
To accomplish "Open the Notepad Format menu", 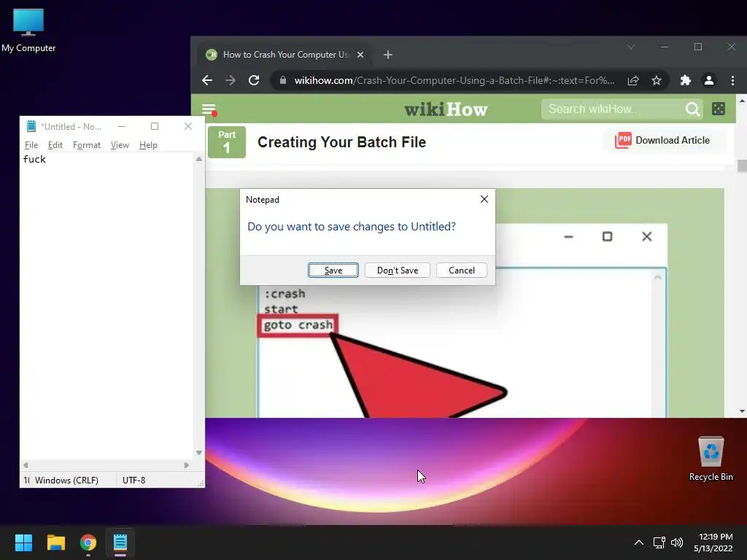I will coord(87,145).
